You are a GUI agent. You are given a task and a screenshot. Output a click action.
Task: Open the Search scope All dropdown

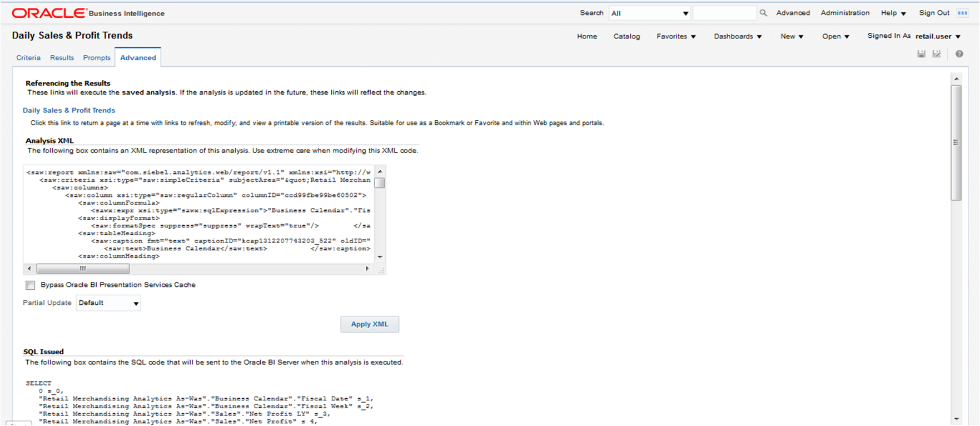[650, 13]
